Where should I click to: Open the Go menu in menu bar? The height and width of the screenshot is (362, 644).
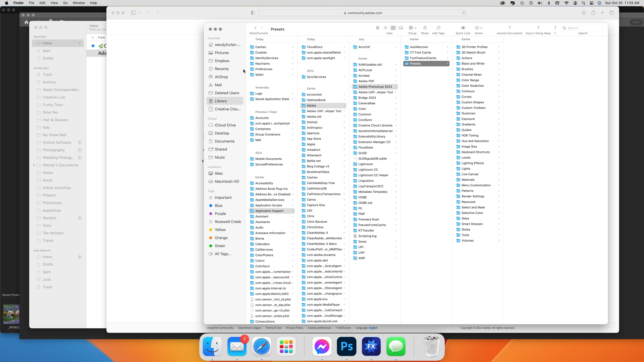(x=65, y=3)
